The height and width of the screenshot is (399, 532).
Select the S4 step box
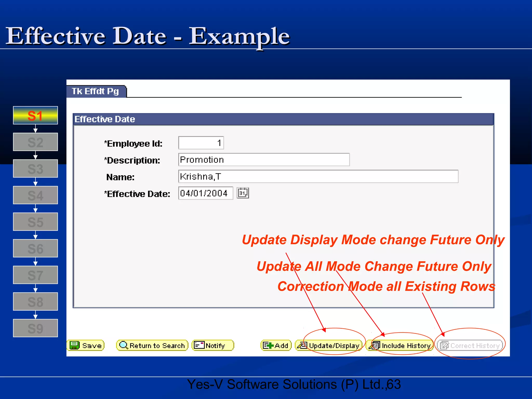(x=35, y=195)
